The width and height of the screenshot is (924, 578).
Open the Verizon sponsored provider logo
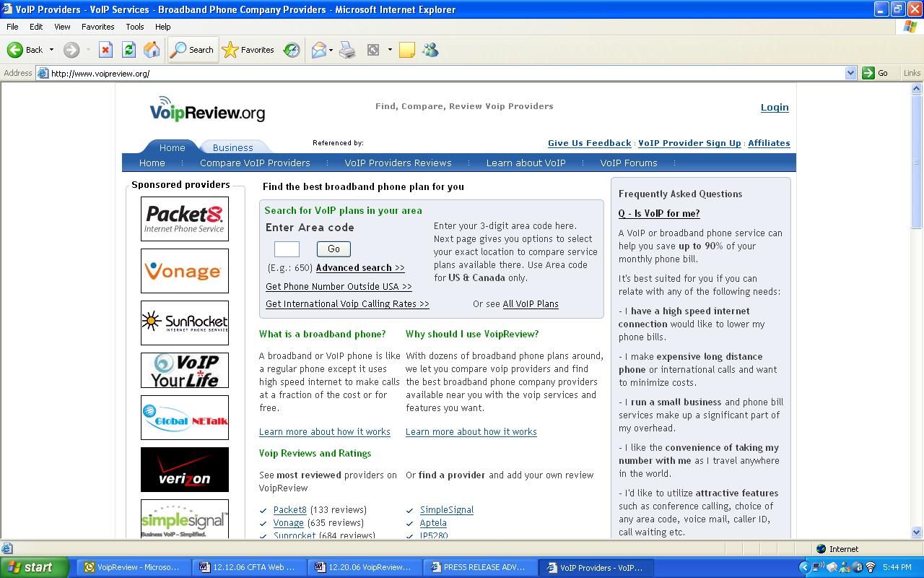tap(185, 470)
